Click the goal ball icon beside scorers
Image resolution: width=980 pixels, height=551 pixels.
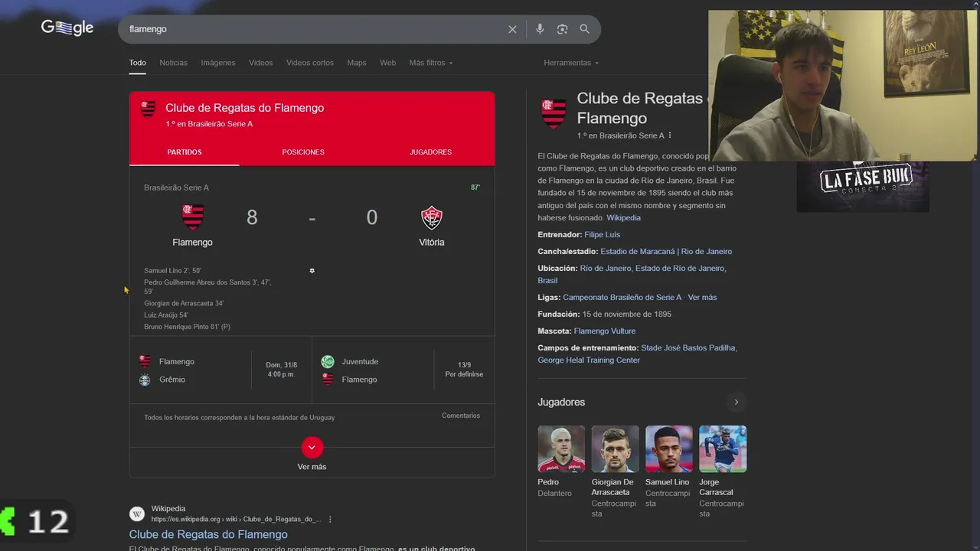[312, 271]
